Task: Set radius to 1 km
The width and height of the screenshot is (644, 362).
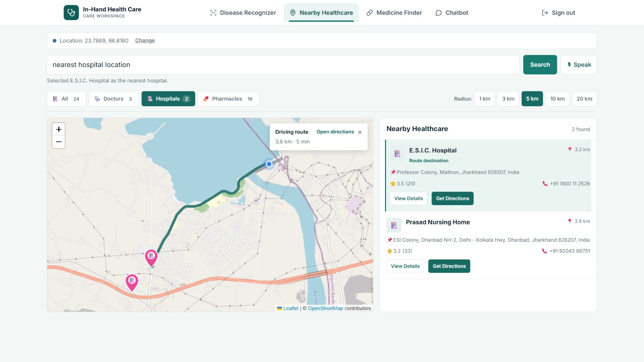Action: (485, 99)
